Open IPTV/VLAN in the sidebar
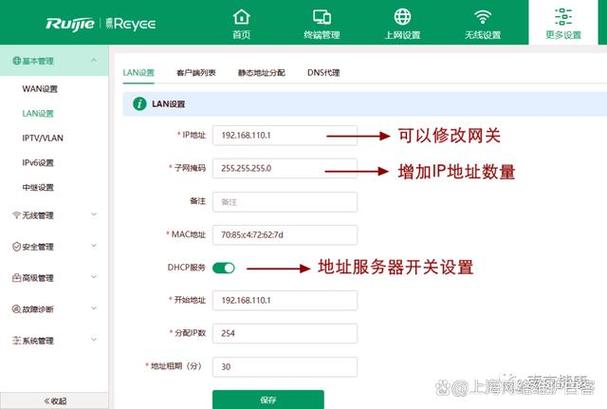This screenshot has width=607, height=409. coord(43,138)
